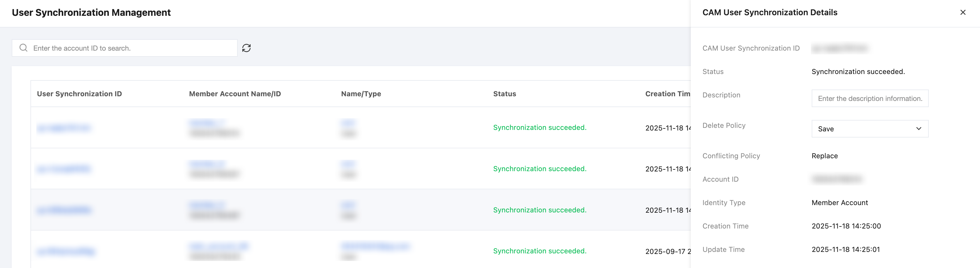
Task: Click the fourth row's member account name link
Action: coord(219,246)
